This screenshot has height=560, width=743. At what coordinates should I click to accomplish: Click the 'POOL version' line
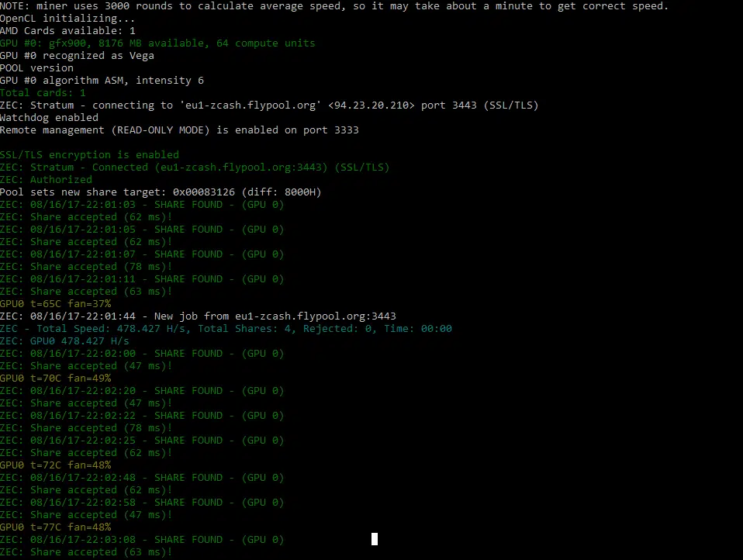tap(36, 67)
